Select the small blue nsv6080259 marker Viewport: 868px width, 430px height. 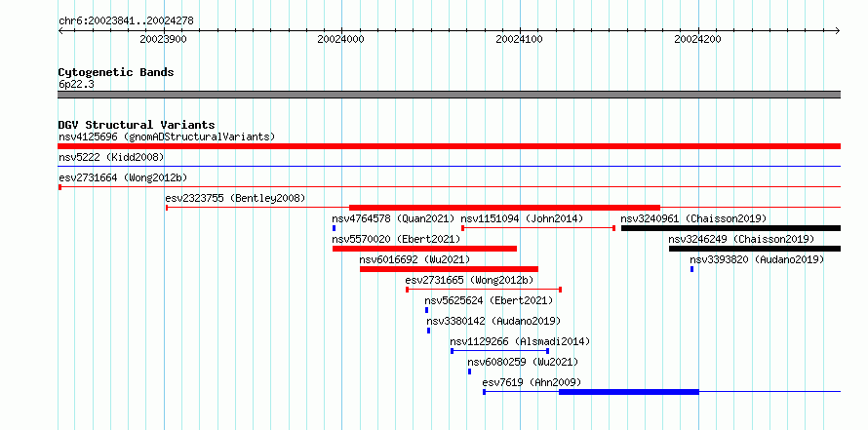pyautogui.click(x=469, y=371)
